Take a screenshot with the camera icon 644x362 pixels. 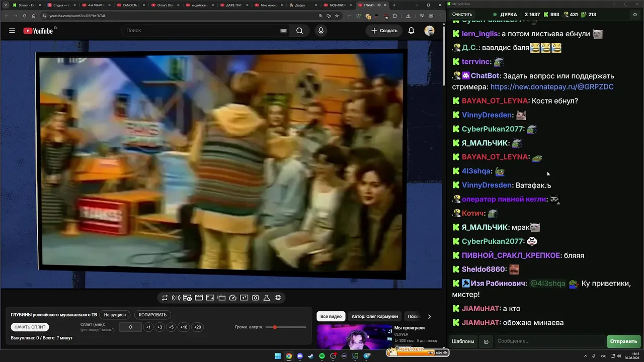[256, 298]
